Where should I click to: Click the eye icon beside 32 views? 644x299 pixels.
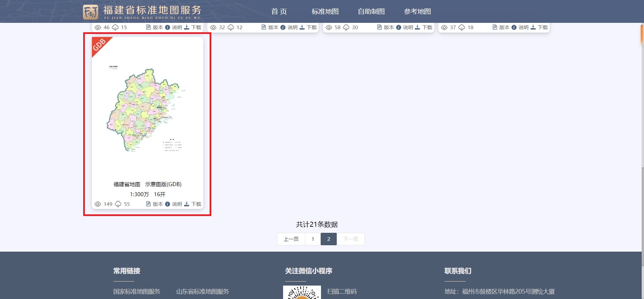[213, 28]
